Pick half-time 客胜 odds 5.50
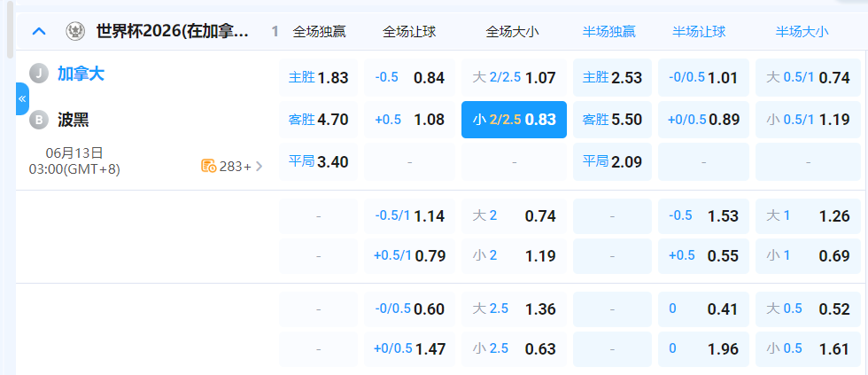The image size is (868, 375). point(612,119)
